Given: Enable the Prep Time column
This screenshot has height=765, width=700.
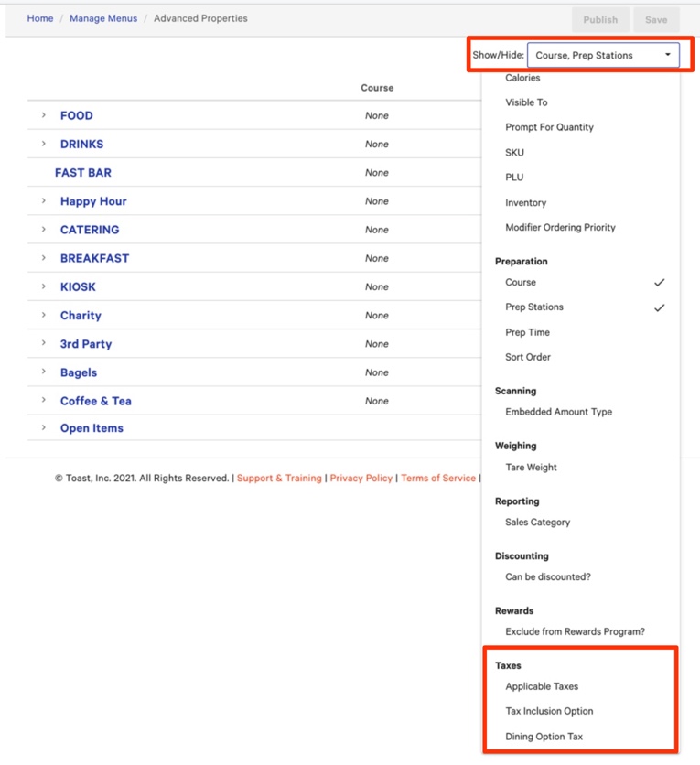Looking at the screenshot, I should point(527,333).
